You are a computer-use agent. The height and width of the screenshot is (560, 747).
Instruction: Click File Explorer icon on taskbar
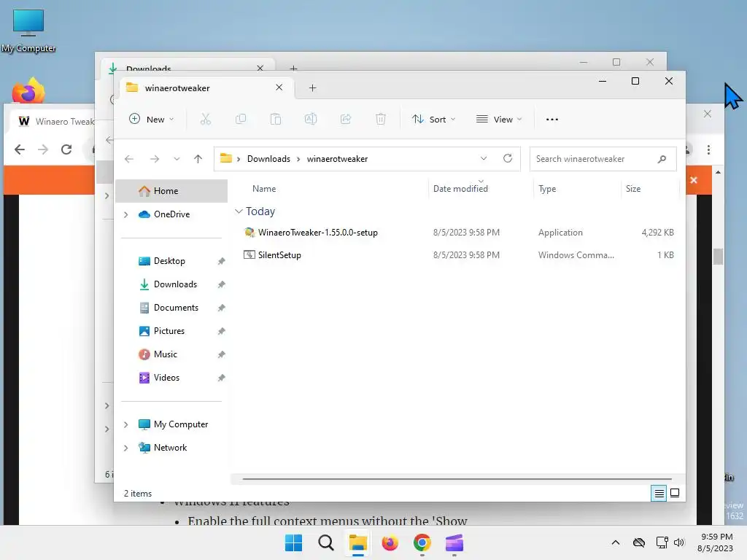coord(357,542)
